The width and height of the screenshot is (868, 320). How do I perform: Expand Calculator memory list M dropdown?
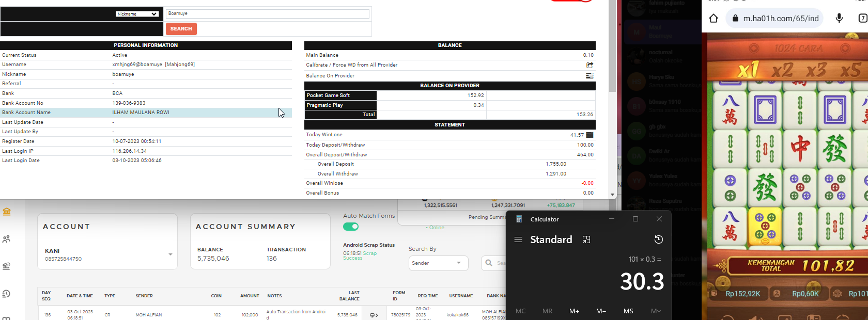click(656, 311)
